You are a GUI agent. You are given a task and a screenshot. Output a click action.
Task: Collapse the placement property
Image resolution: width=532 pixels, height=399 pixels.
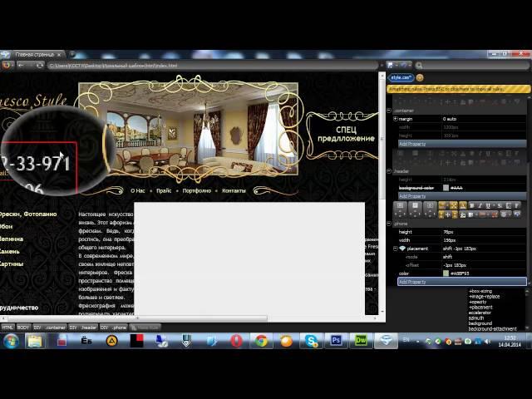pos(396,249)
